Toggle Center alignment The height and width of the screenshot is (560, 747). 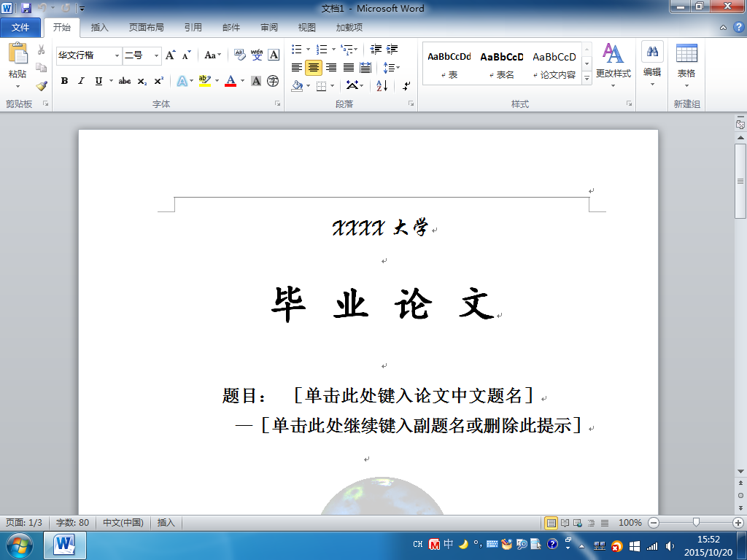(314, 68)
